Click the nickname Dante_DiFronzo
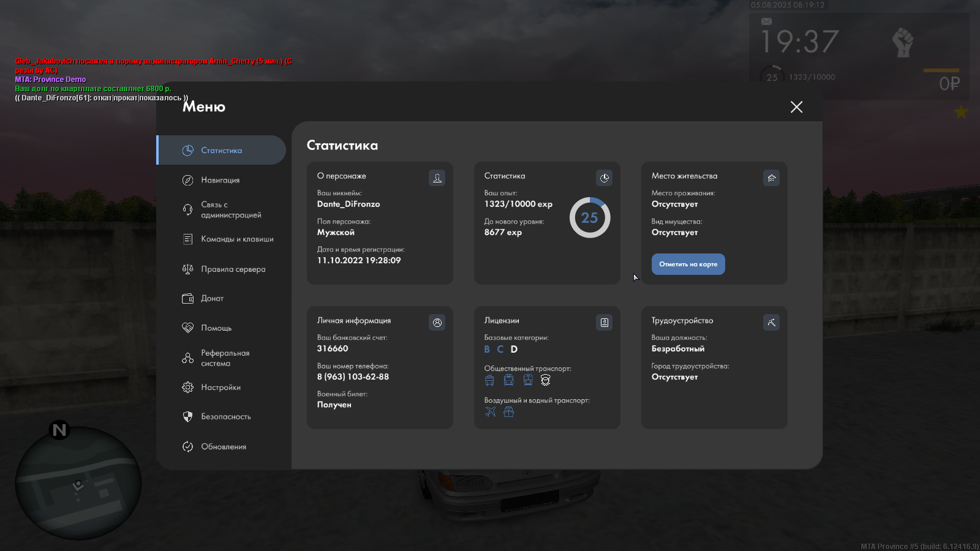Viewport: 980px width, 551px height. (349, 204)
